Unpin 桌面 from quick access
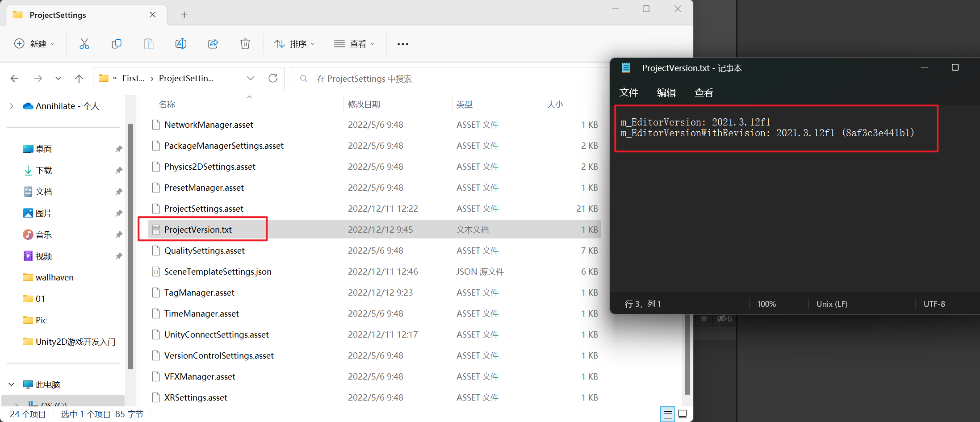This screenshot has height=422, width=980. pyautogui.click(x=119, y=148)
